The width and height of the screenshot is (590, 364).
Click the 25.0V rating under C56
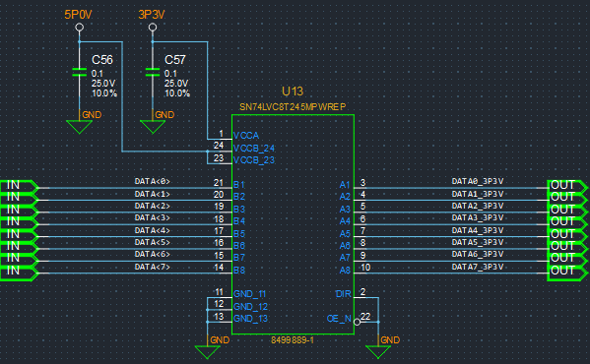coord(103,84)
